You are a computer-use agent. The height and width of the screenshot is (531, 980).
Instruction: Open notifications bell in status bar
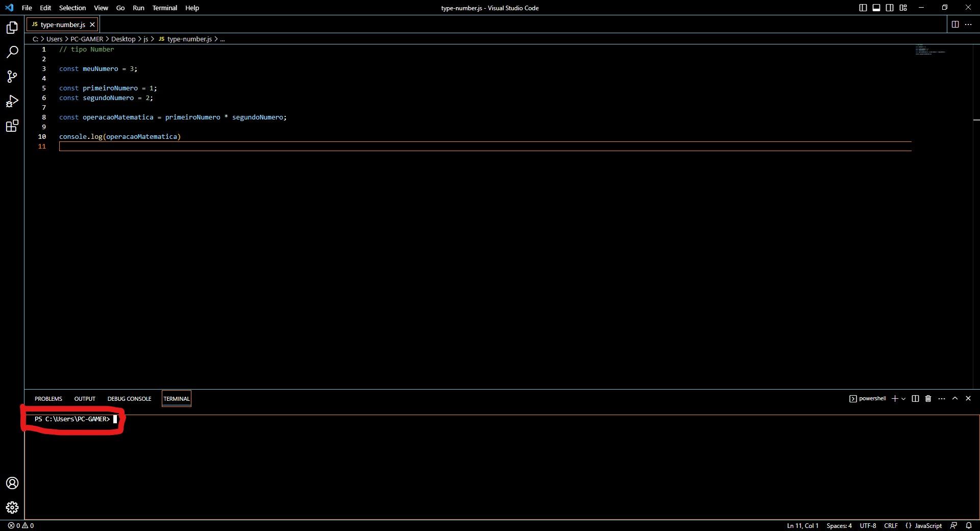(x=969, y=525)
